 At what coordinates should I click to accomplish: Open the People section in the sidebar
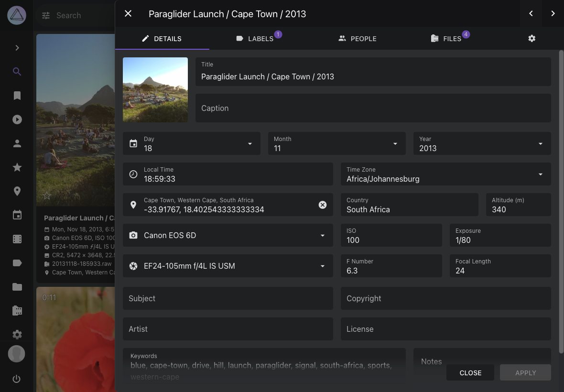[x=17, y=143]
